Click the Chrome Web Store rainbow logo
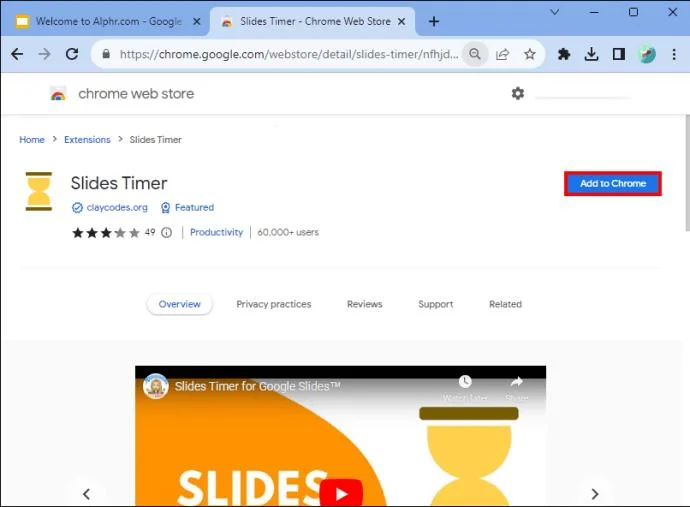Viewport: 690px width, 507px height. tap(58, 94)
